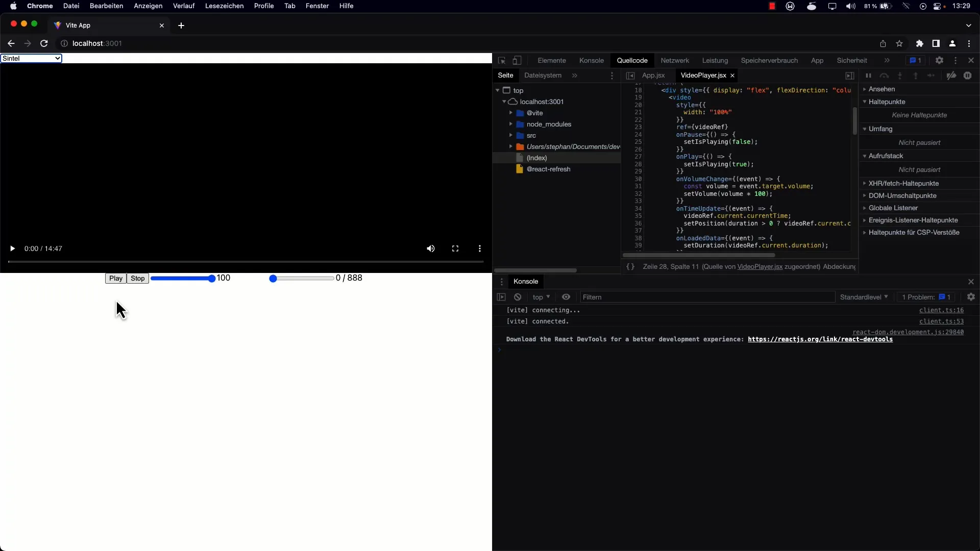Toggle the file navigator sidebar icon
The image size is (980, 551).
[630, 76]
